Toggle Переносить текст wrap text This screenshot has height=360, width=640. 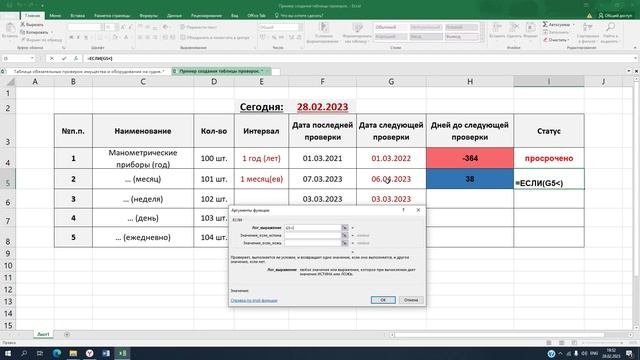click(198, 27)
